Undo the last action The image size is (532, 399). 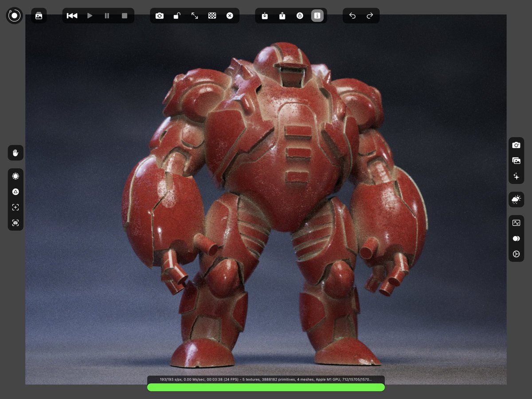coord(352,16)
